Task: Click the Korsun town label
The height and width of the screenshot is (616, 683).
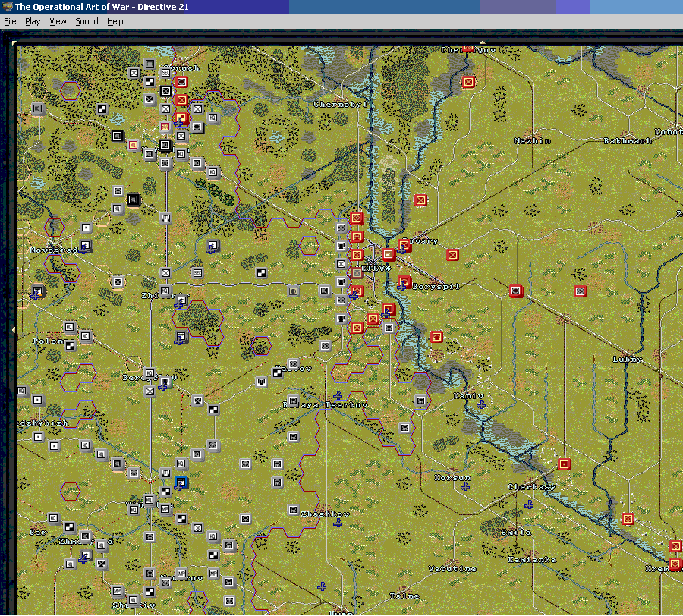Action: (452, 478)
